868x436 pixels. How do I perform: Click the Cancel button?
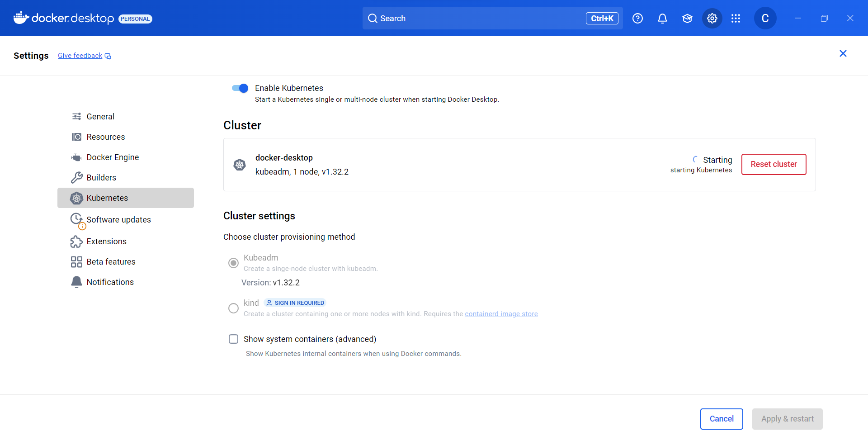(722, 419)
